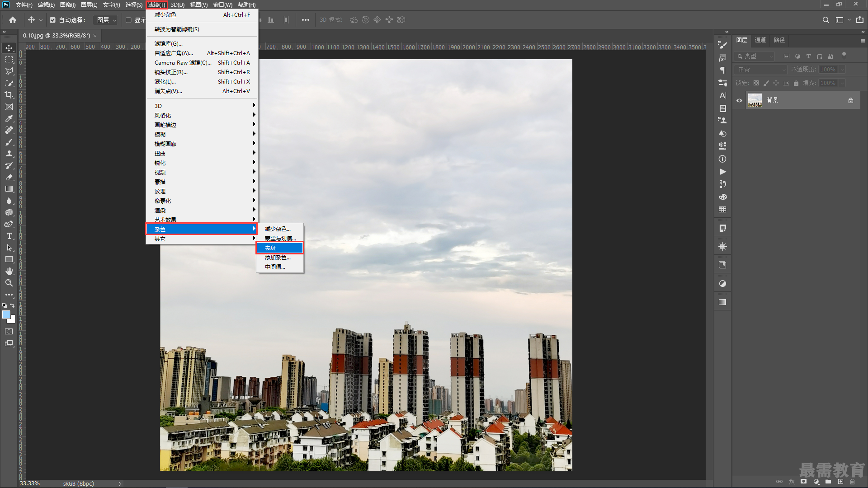Toggle the adjustment layer filter
This screenshot has width=868, height=488.
coord(797,56)
